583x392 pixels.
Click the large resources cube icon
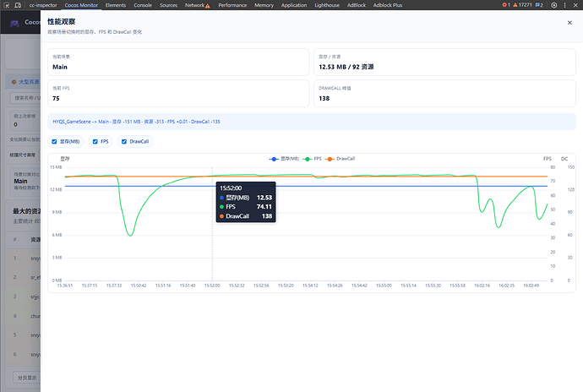(x=14, y=82)
